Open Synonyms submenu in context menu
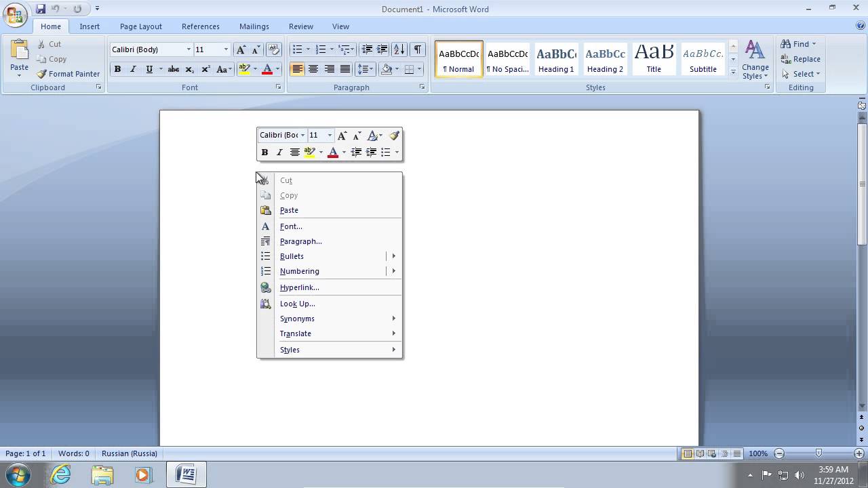This screenshot has height=488, width=868. [x=330, y=319]
